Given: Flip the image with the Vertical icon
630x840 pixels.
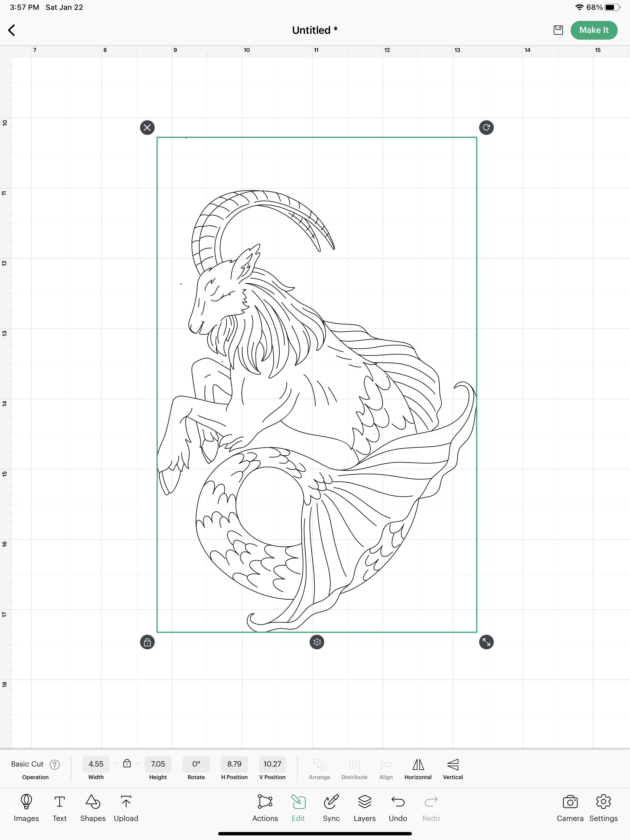Looking at the screenshot, I should point(453,764).
